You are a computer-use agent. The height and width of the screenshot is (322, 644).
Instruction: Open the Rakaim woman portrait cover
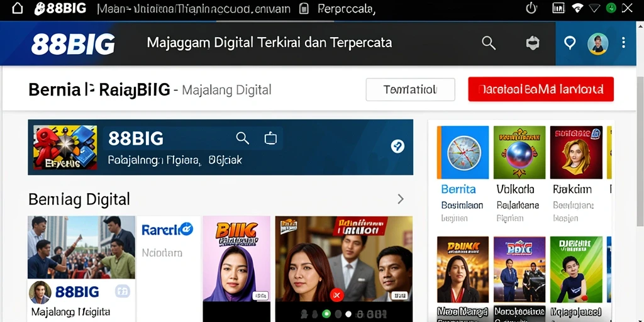click(576, 152)
